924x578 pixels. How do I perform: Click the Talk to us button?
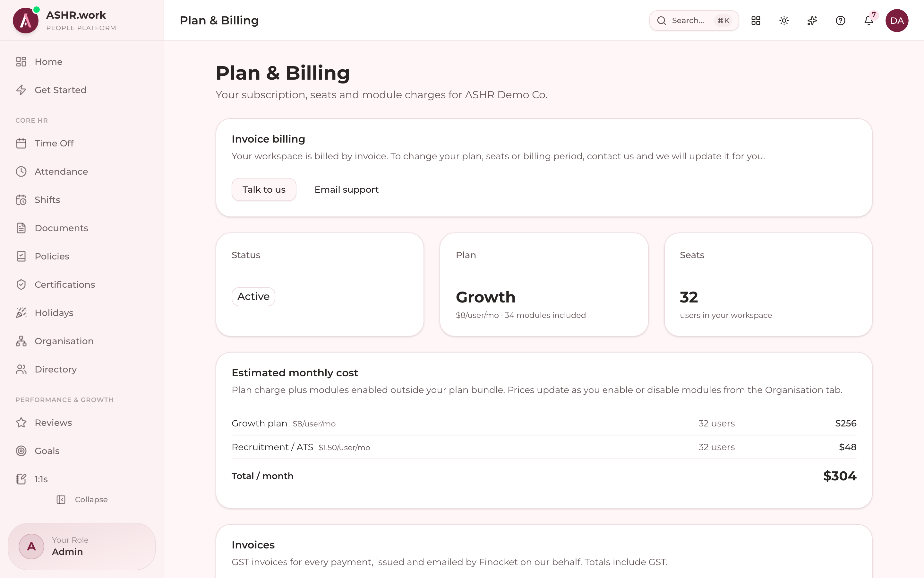point(264,189)
